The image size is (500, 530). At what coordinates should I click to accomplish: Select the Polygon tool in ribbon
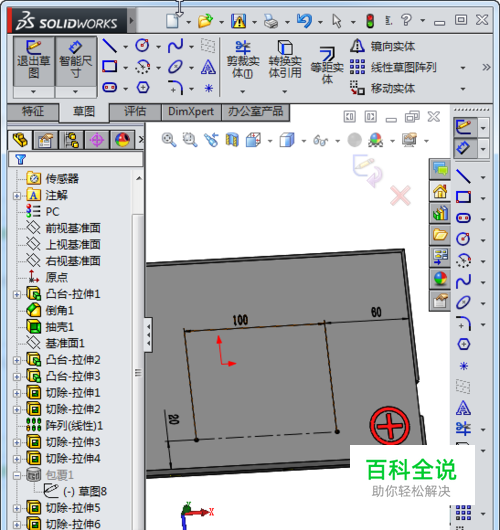pyautogui.click(x=143, y=88)
